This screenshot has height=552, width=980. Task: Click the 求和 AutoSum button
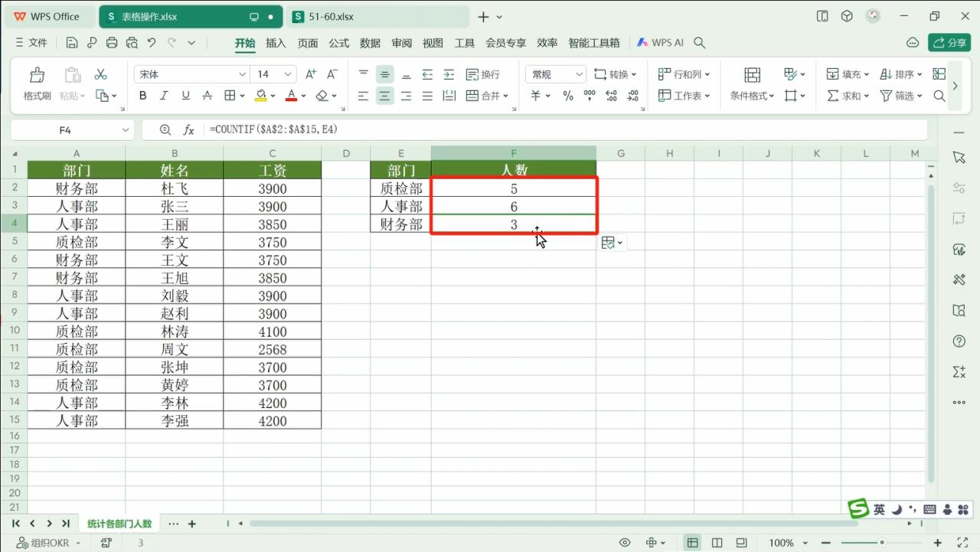pyautogui.click(x=848, y=96)
